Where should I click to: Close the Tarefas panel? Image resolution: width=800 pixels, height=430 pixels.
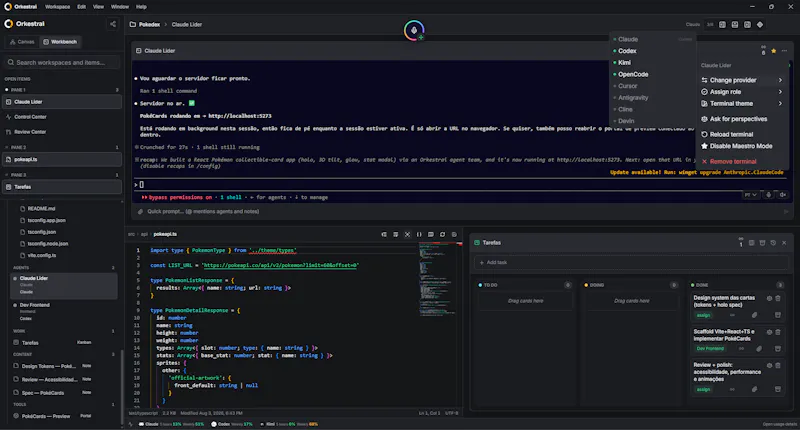[x=784, y=243]
